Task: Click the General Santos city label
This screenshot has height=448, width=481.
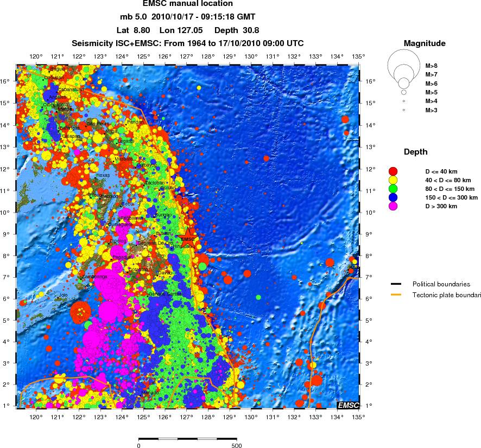Action: 165,294
